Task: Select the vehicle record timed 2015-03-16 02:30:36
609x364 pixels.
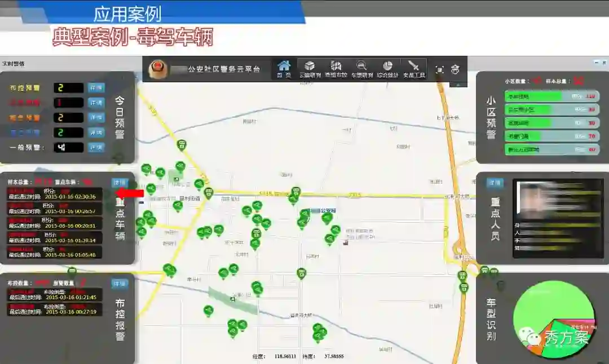Action: [54, 194]
